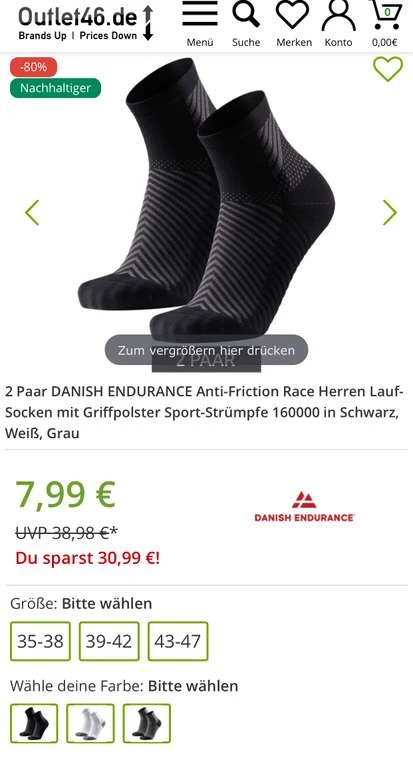The height and width of the screenshot is (768, 413).
Task: Choose the white sock color
Action: click(x=90, y=723)
